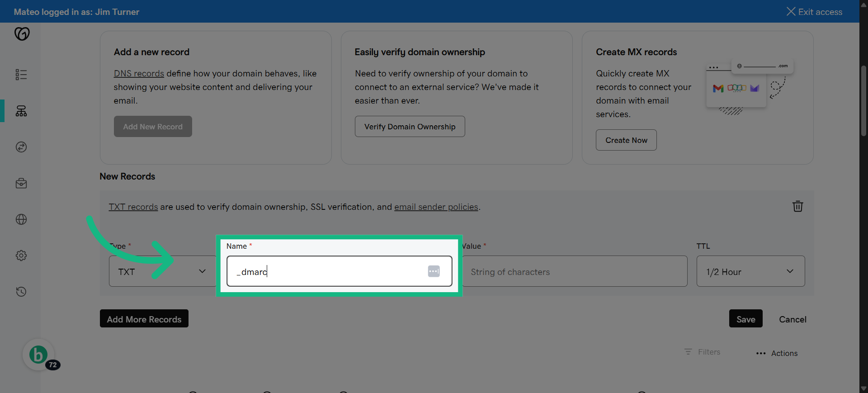The width and height of the screenshot is (868, 393).
Task: Click the password manager icon in Name field
Action: [434, 271]
